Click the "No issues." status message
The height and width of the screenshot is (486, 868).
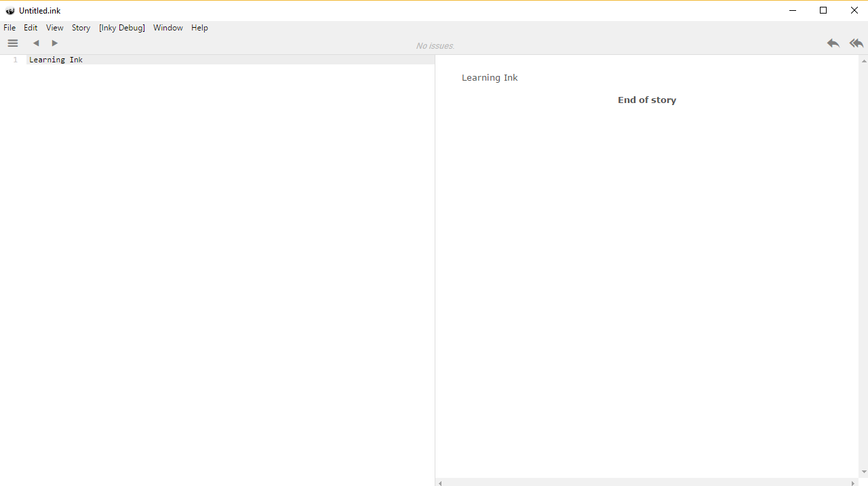pyautogui.click(x=435, y=46)
